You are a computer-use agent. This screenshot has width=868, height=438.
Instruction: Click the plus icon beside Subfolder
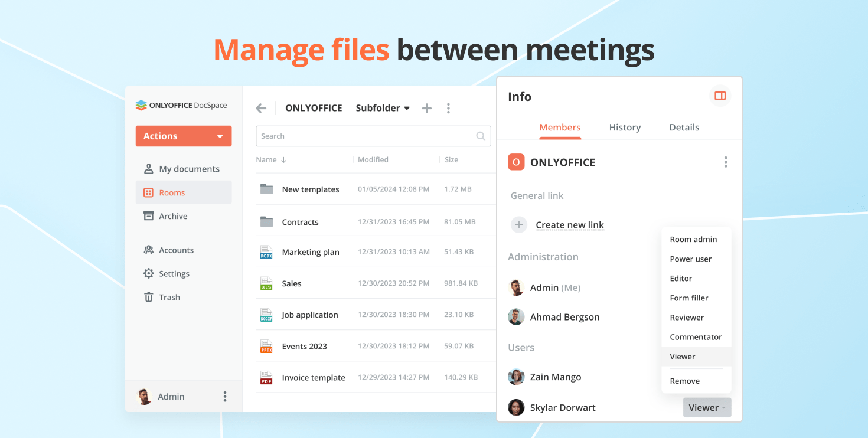pos(427,108)
